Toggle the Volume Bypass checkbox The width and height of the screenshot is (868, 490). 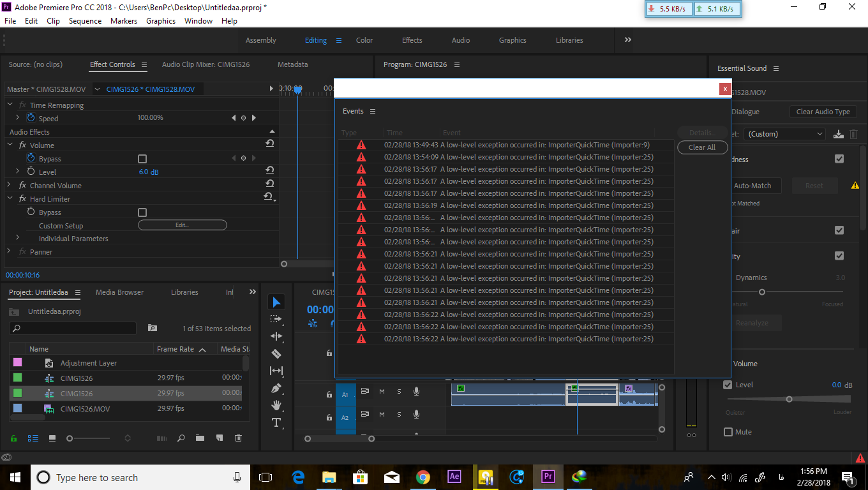pos(142,158)
